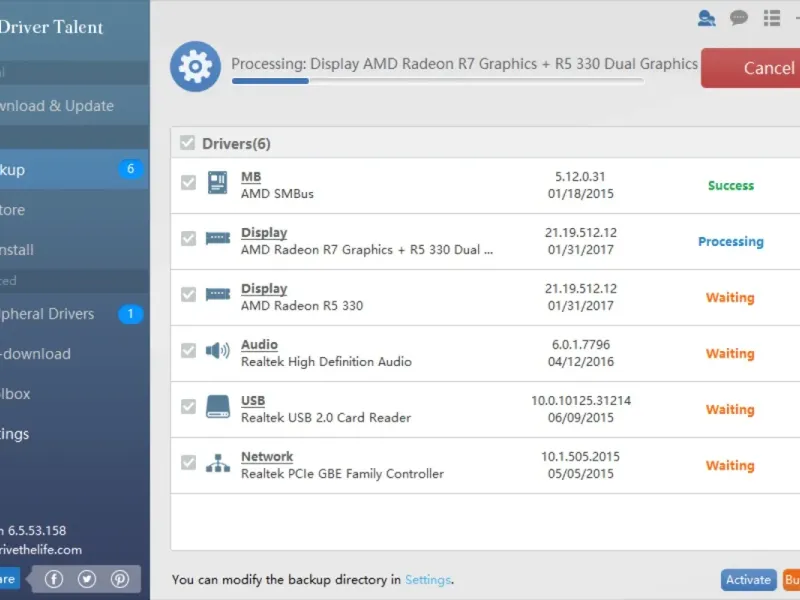Share on Facebook icon

point(54,579)
